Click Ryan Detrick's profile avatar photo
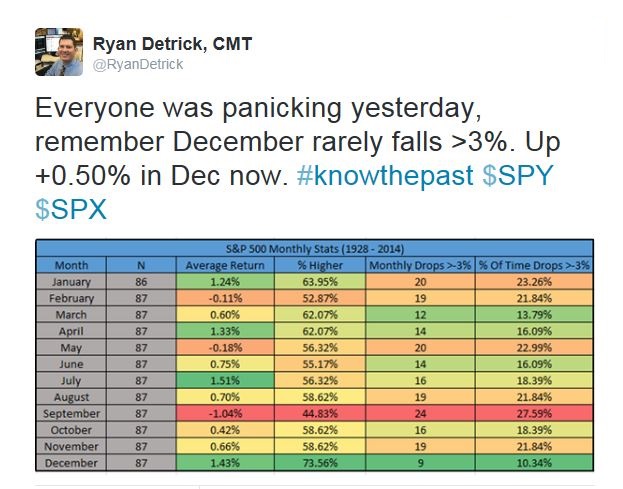This screenshot has width=623, height=489. (x=59, y=50)
